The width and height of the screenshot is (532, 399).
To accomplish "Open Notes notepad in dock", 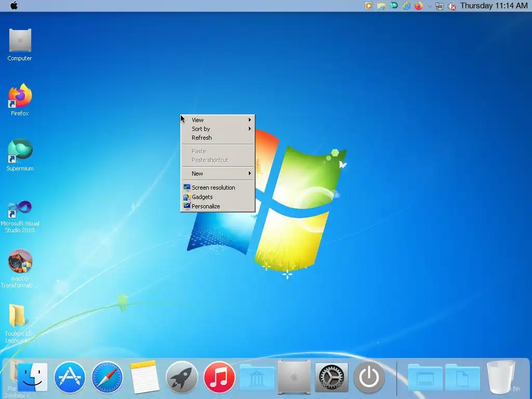I will click(144, 377).
